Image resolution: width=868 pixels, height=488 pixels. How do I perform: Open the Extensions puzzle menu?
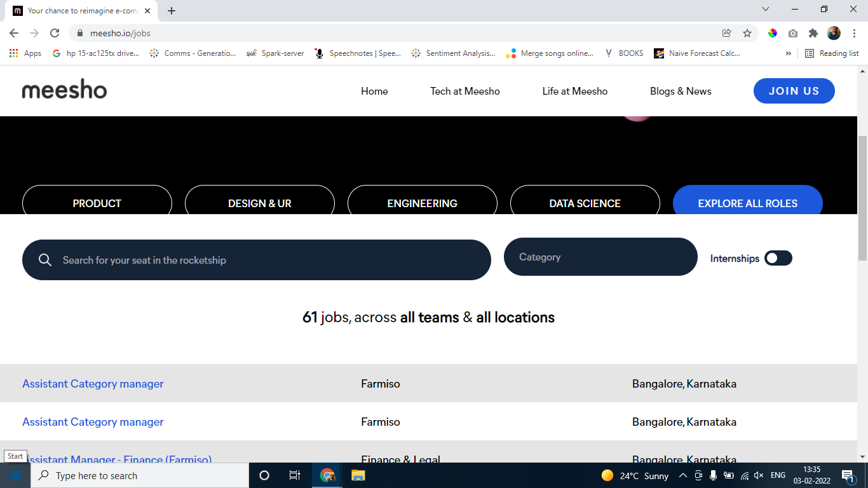point(813,33)
